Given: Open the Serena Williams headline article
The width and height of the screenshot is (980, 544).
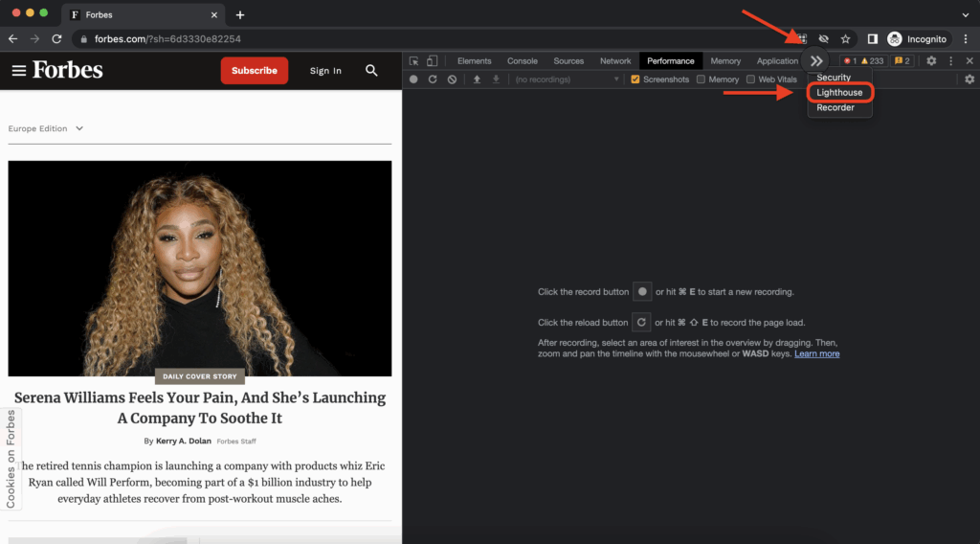Looking at the screenshot, I should point(200,408).
